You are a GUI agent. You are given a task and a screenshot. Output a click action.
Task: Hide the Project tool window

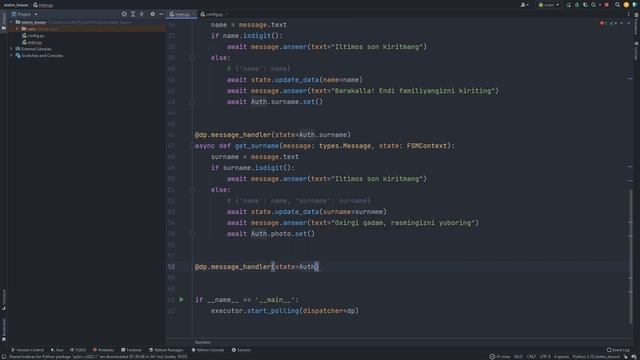[161, 14]
